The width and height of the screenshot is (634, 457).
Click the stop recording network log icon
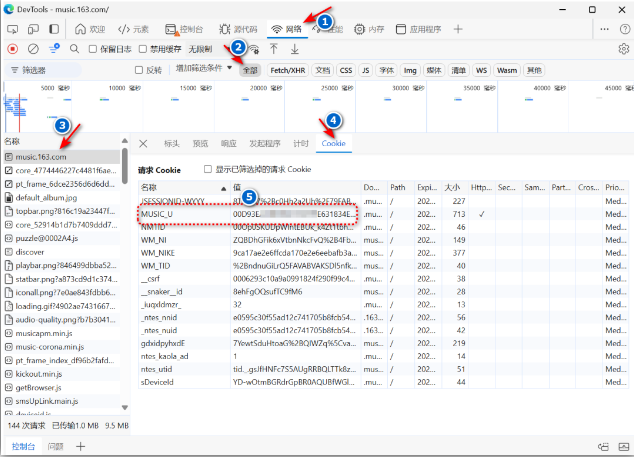tap(12, 48)
